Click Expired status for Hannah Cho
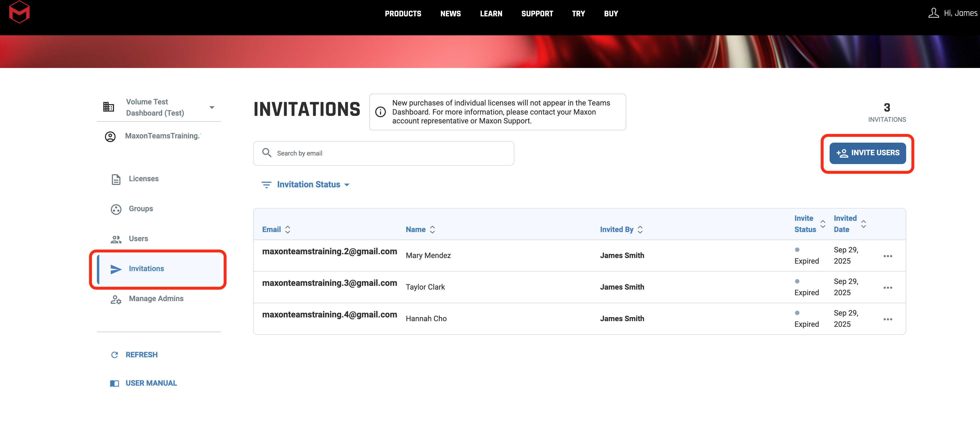980x425 pixels. click(x=807, y=324)
